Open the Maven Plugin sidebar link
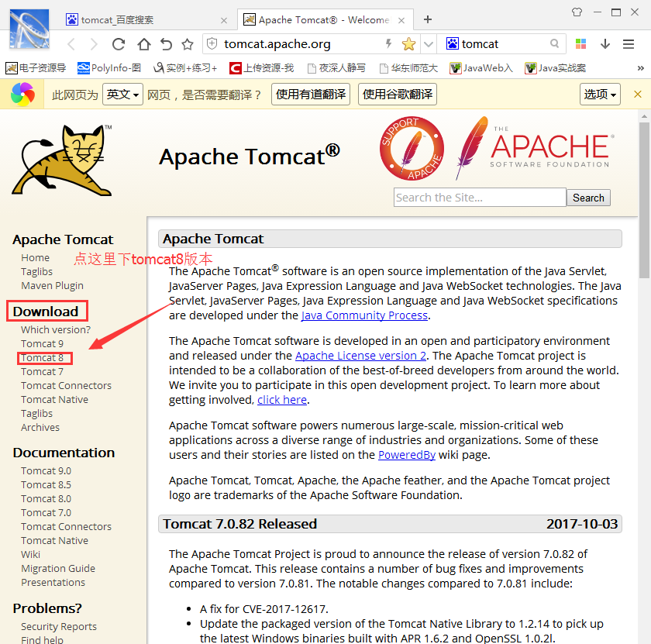The width and height of the screenshot is (651, 644). tap(53, 286)
